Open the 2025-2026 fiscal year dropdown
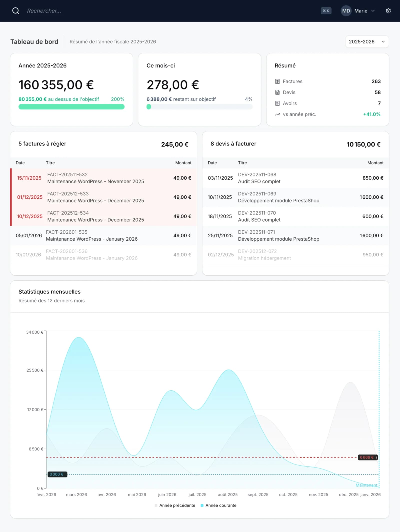 coord(367,42)
